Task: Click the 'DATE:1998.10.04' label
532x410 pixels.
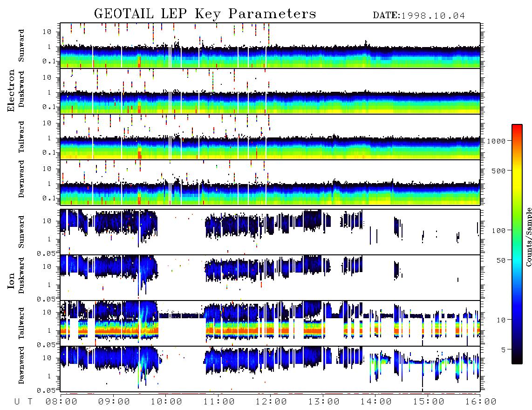Action: point(419,16)
